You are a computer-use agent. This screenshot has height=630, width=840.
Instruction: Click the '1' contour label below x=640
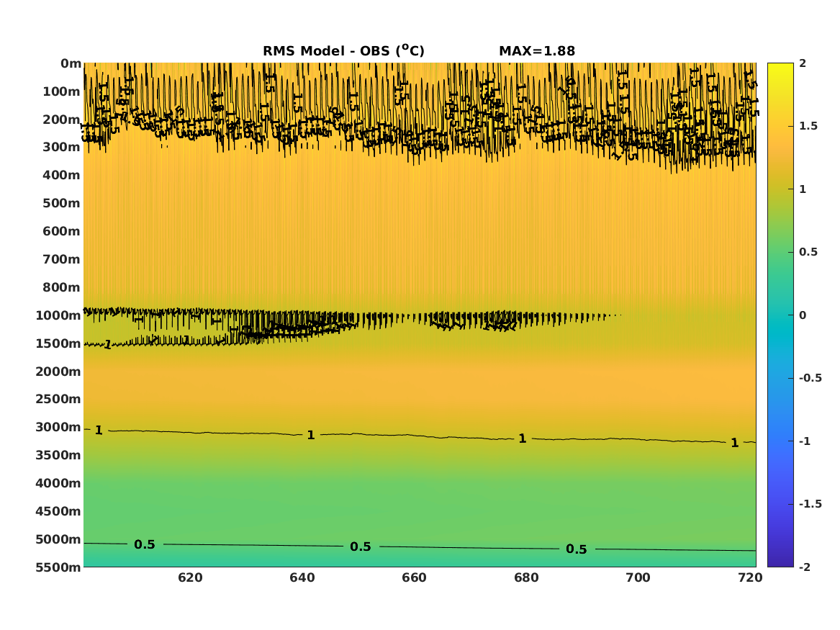(x=311, y=435)
